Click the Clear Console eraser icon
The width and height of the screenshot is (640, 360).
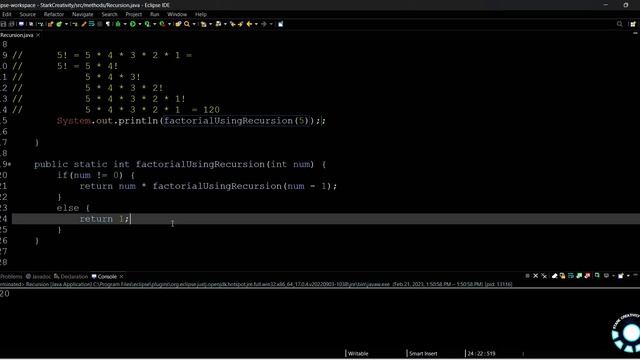click(x=555, y=276)
